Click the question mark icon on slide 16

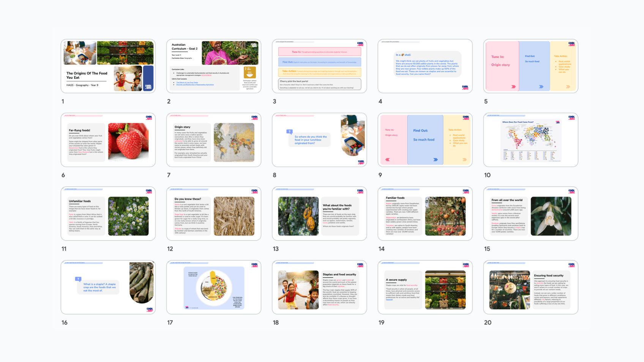point(78,279)
